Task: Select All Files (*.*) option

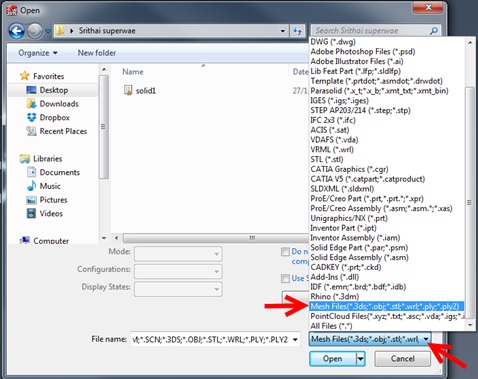Action: click(x=331, y=326)
